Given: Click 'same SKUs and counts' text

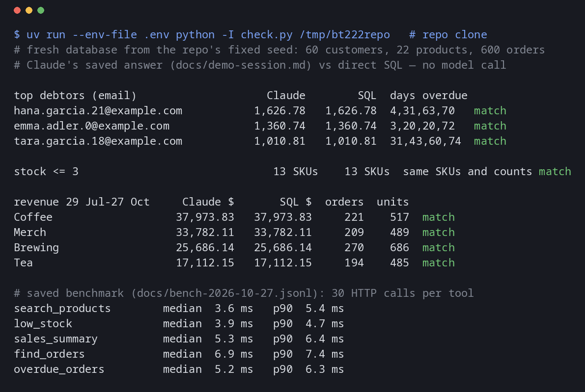Looking at the screenshot, I should coord(468,172).
